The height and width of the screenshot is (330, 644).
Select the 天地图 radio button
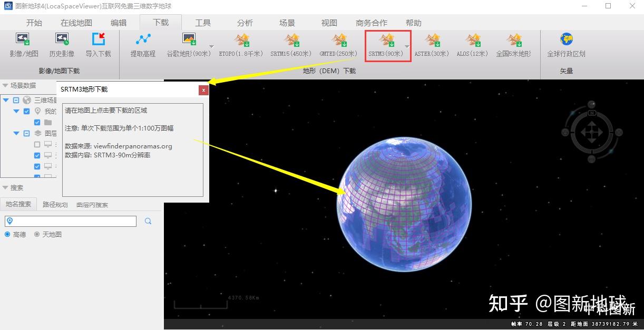coord(37,234)
